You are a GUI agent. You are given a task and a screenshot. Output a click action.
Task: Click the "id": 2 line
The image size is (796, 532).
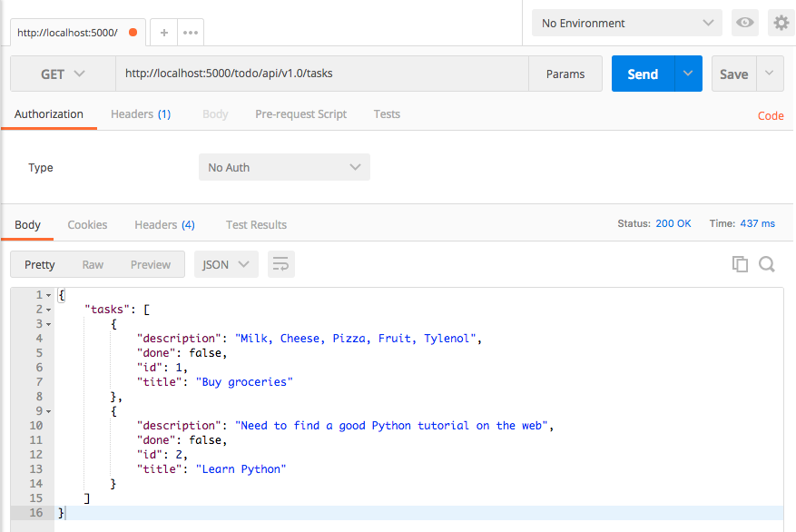tap(162, 455)
